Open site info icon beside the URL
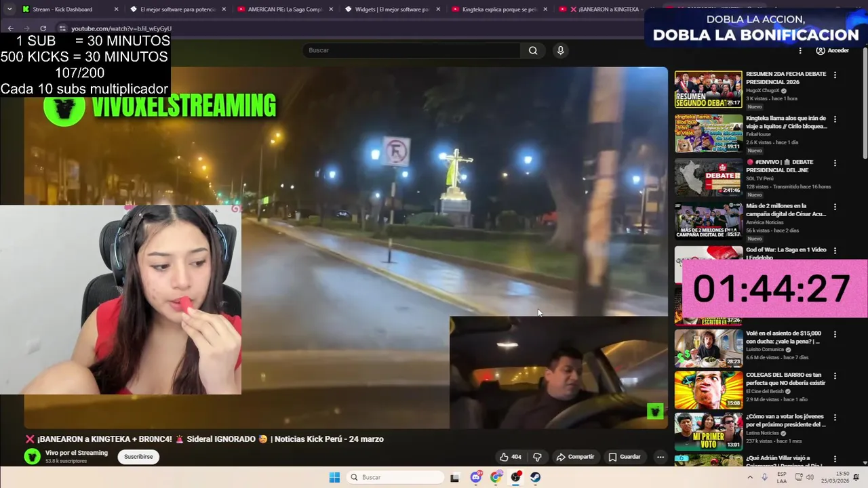868x488 pixels. tap(62, 28)
